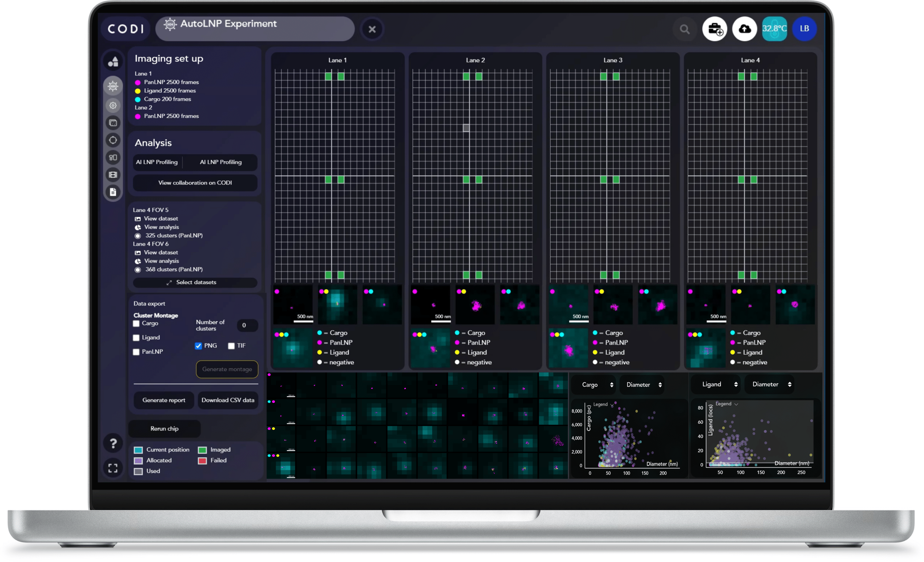The image size is (924, 562).
Task: Open the Ligand axis dropdown
Action: click(x=719, y=385)
